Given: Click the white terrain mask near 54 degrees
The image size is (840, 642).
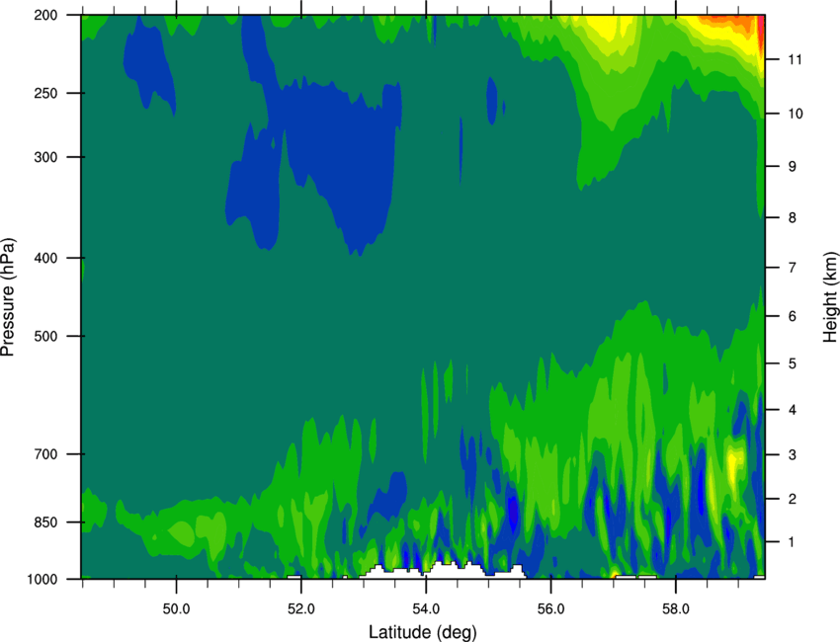Looking at the screenshot, I should [x=444, y=571].
